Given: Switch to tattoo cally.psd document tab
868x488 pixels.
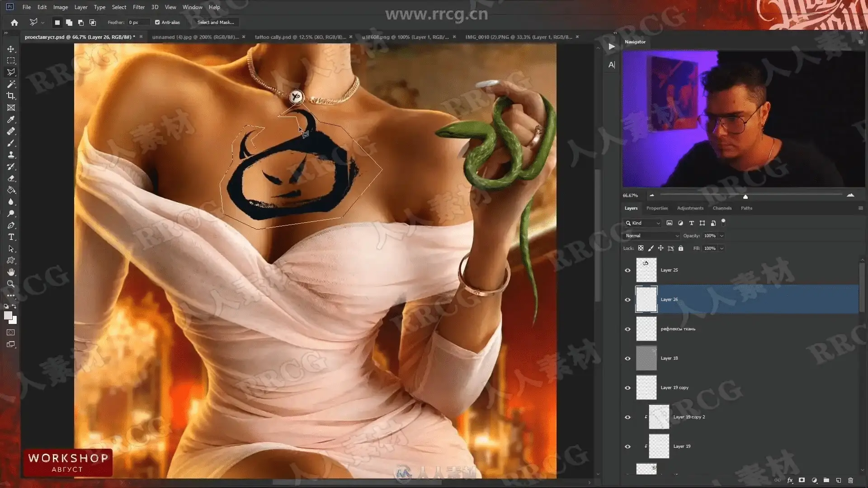Looking at the screenshot, I should pyautogui.click(x=300, y=37).
